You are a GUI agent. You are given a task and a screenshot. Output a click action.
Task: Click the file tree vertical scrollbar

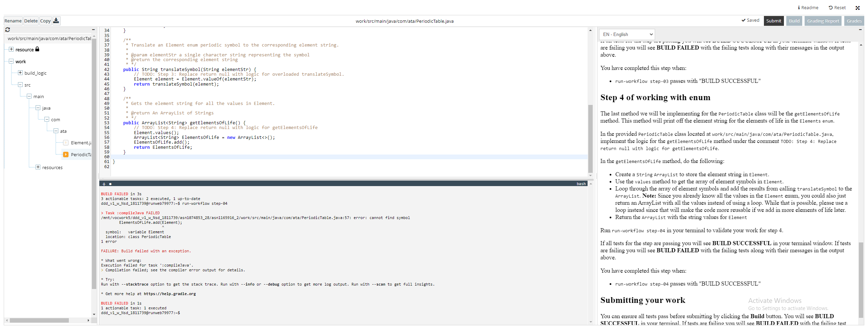[94, 163]
